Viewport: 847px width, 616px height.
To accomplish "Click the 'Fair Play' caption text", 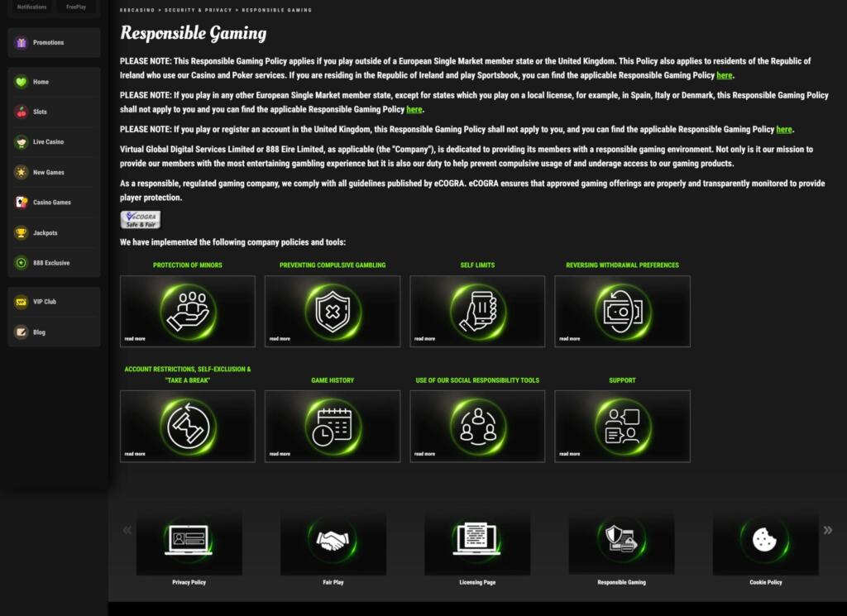I will pyautogui.click(x=333, y=583).
